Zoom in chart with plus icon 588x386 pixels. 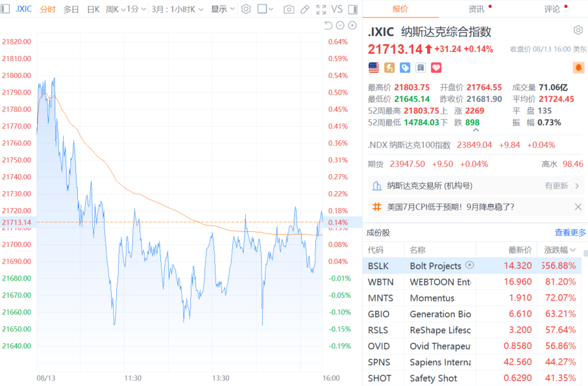point(352,25)
